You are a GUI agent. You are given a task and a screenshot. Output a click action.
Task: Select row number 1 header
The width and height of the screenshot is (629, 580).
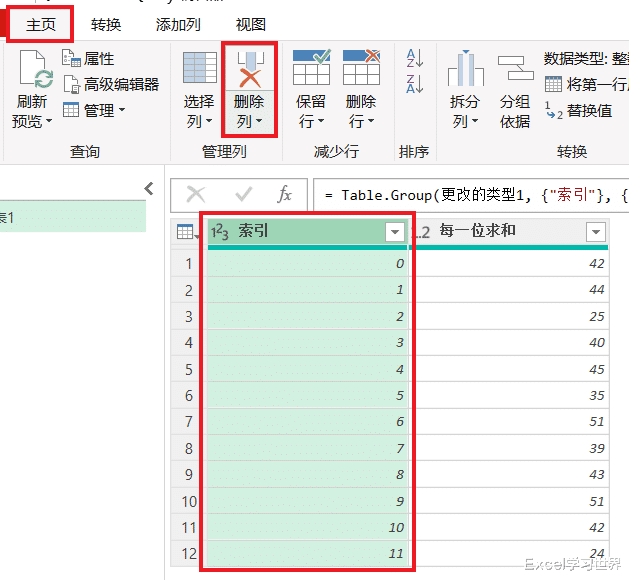(x=189, y=264)
